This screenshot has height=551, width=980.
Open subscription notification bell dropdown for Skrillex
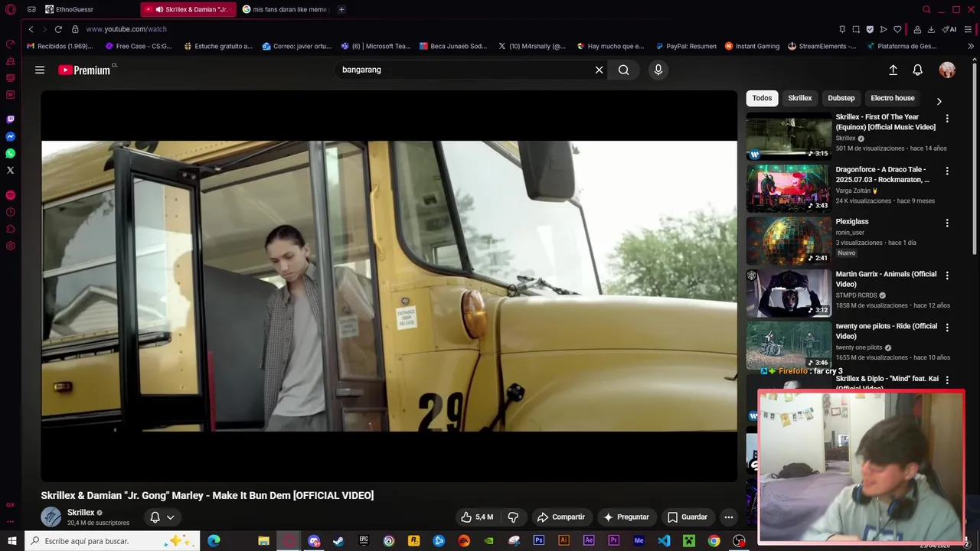click(x=162, y=517)
